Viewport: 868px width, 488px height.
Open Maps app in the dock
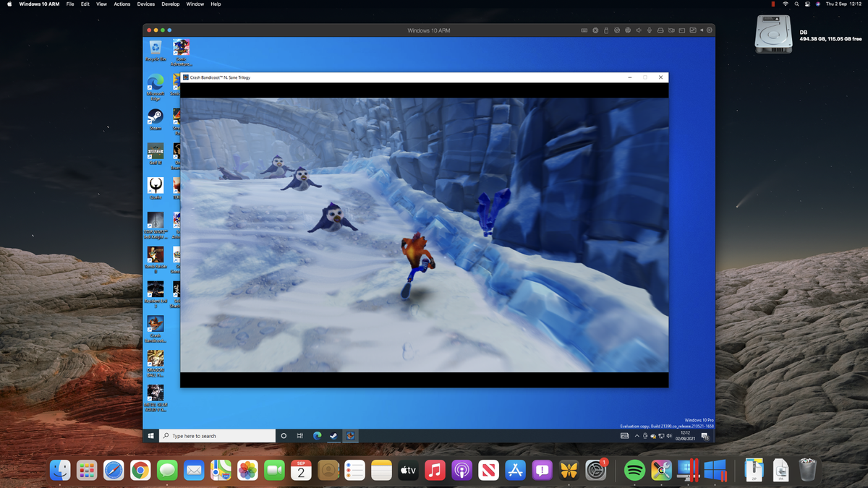click(221, 471)
